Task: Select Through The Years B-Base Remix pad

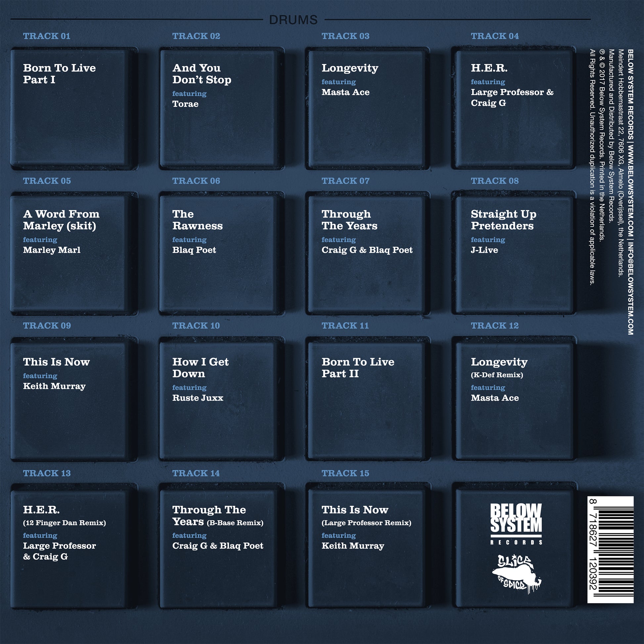Action: [x=222, y=546]
